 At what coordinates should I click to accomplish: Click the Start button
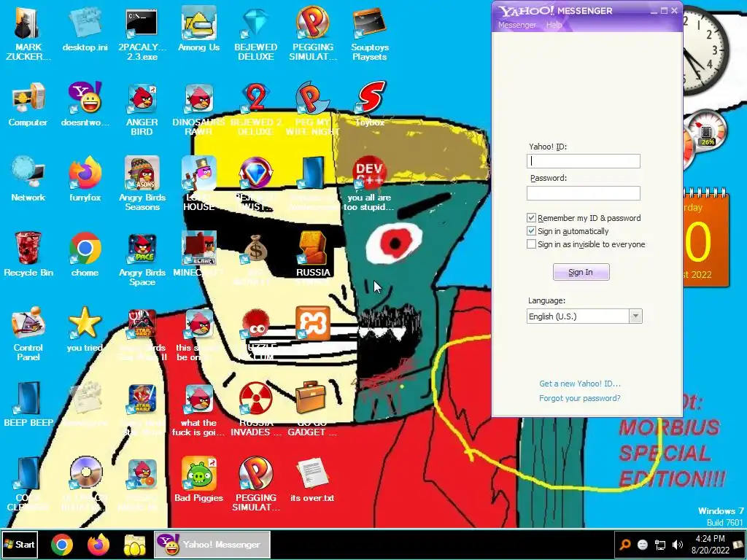[19, 544]
